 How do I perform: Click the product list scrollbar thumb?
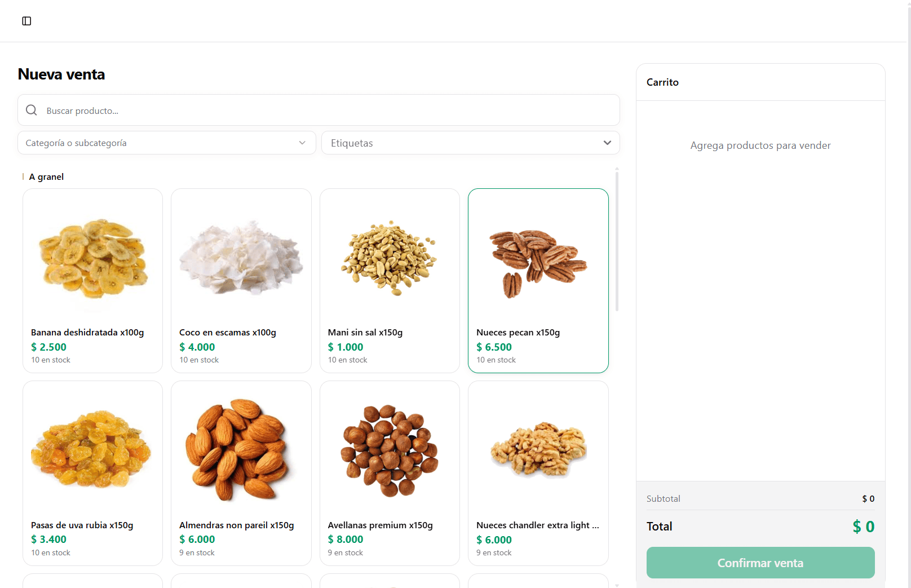tap(617, 241)
